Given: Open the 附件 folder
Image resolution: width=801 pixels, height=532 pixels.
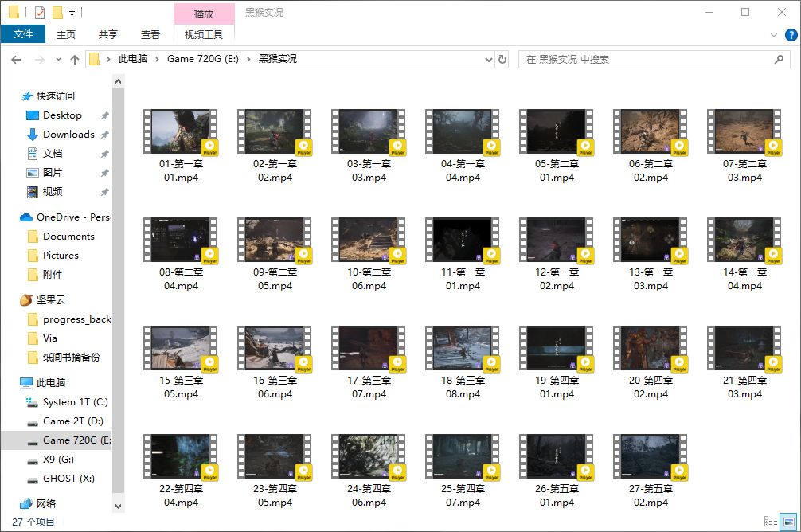Looking at the screenshot, I should pyautogui.click(x=52, y=275).
